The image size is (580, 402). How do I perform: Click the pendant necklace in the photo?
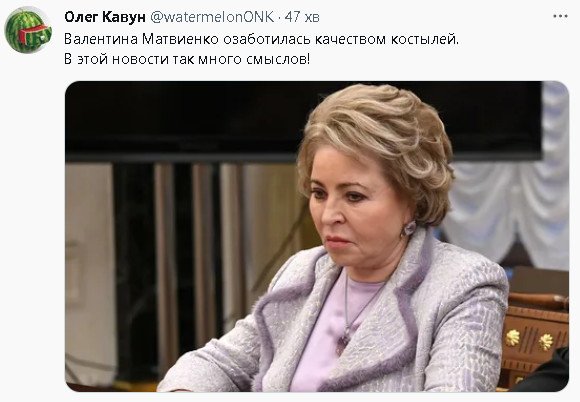click(342, 341)
